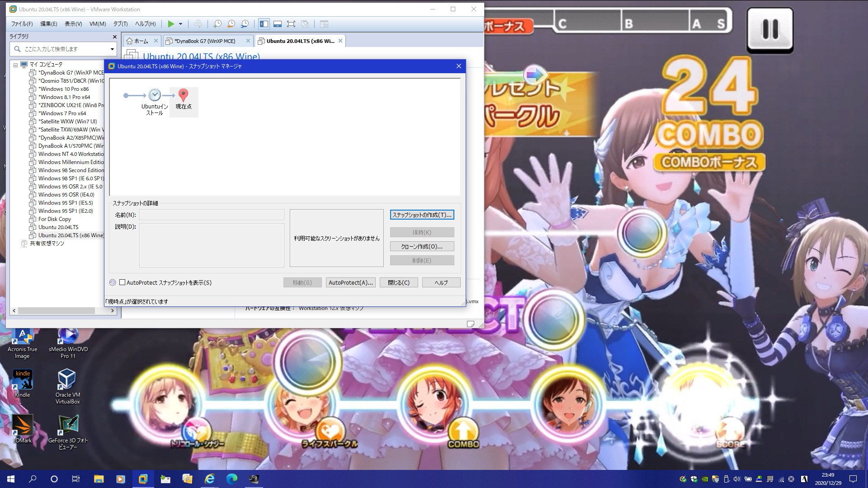Image resolution: width=868 pixels, height=488 pixels.
Task: Click the ヘルプ button in snapshot manager
Action: (x=441, y=282)
